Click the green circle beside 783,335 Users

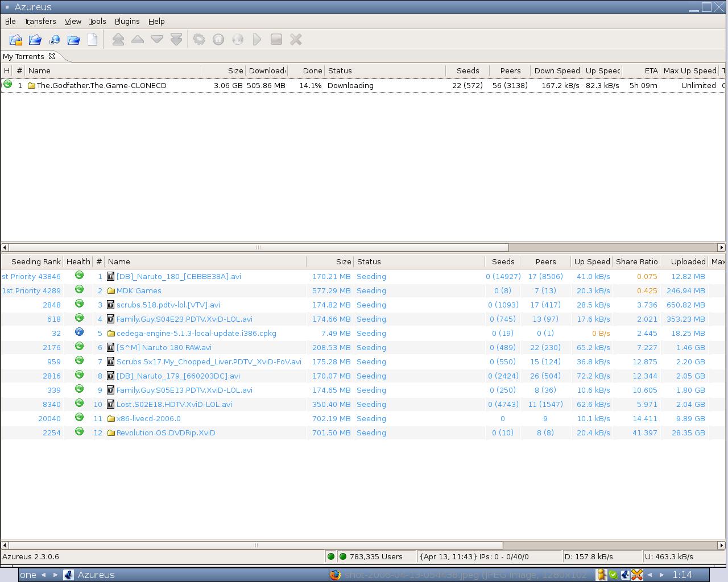[x=342, y=556]
